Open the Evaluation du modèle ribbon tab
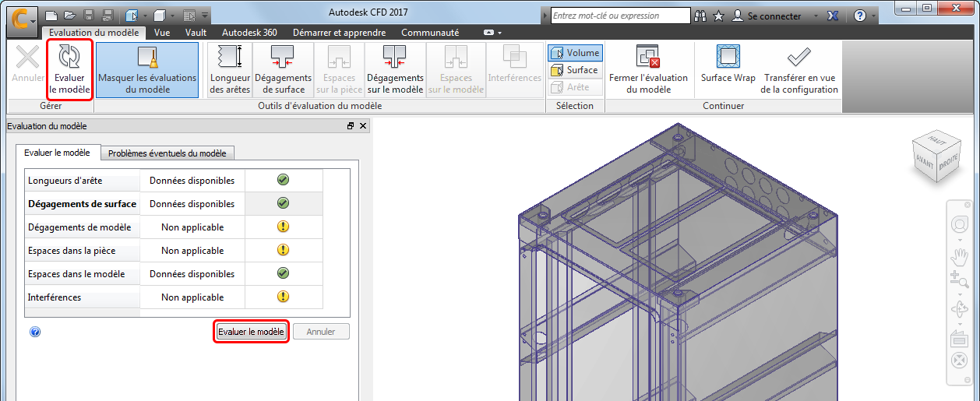This screenshot has width=980, height=401. [x=93, y=33]
